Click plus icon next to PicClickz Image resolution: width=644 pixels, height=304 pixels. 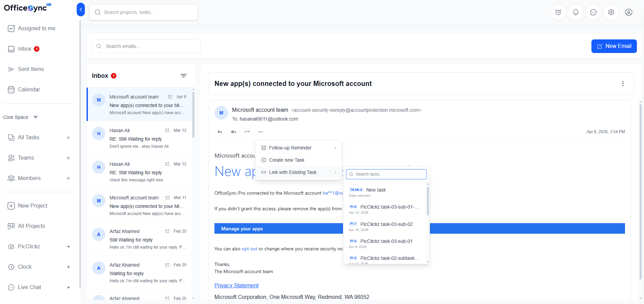coord(68,247)
